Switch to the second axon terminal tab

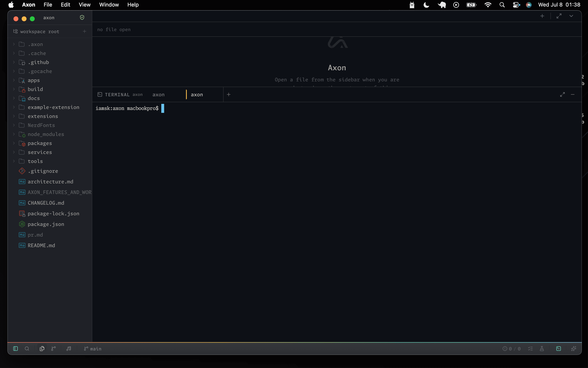[158, 95]
